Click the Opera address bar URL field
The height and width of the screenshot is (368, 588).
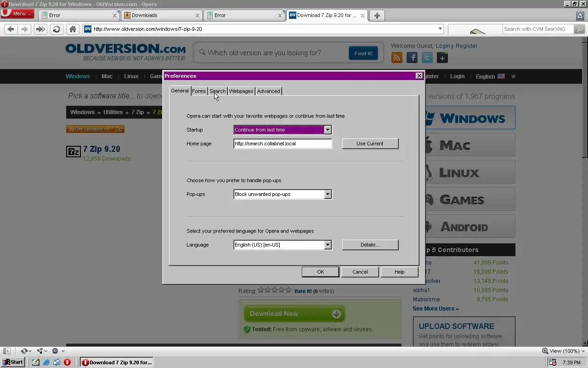click(263, 29)
